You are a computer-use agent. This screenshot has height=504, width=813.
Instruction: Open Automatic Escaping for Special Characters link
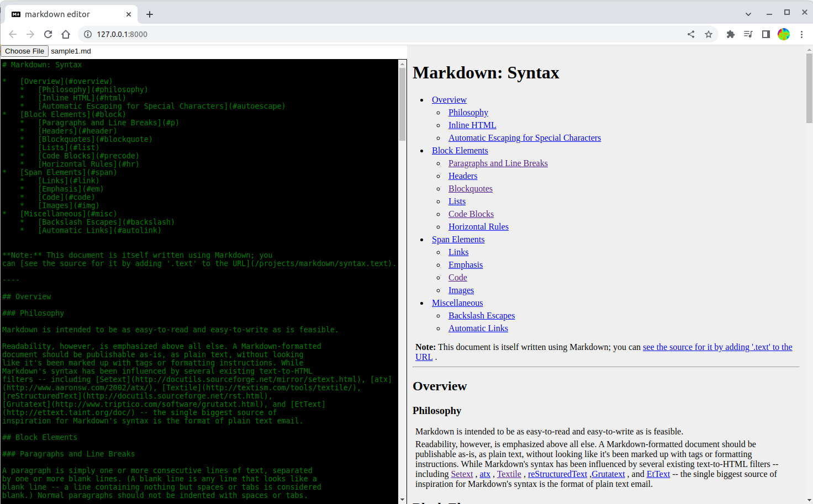pos(525,138)
